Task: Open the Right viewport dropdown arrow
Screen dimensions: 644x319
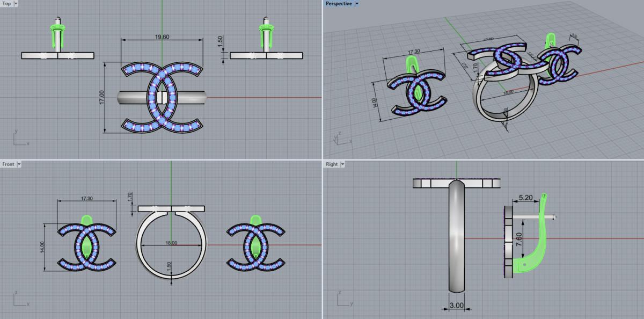Action: 342,164
